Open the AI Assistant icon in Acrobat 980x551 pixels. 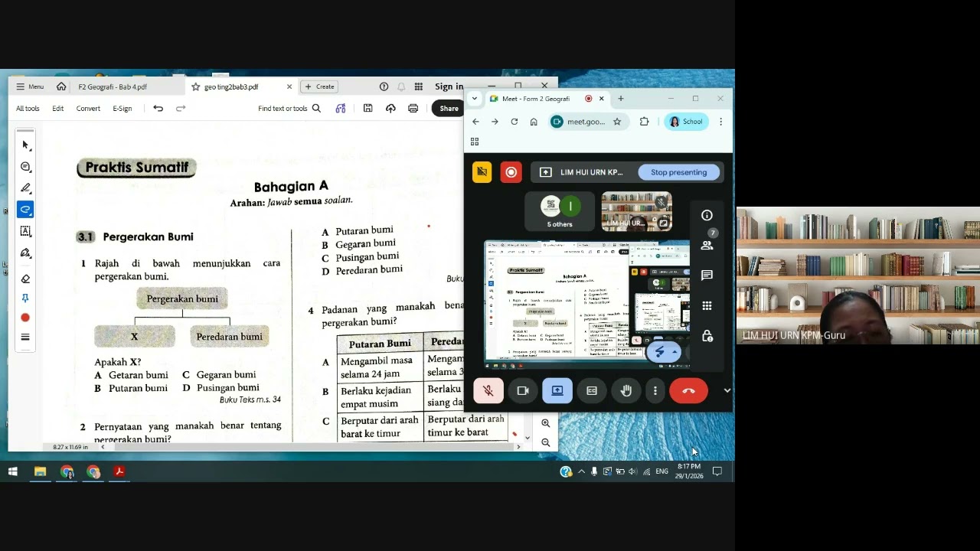click(x=341, y=108)
